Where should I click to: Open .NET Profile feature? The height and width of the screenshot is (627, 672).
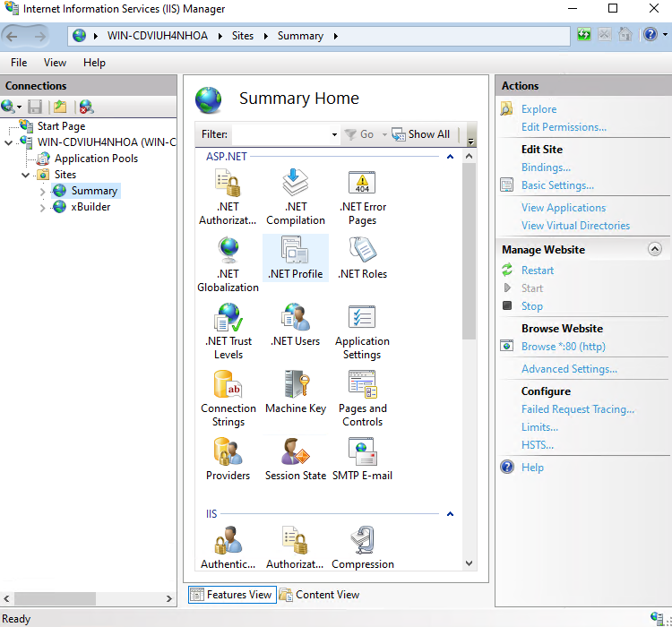click(296, 259)
